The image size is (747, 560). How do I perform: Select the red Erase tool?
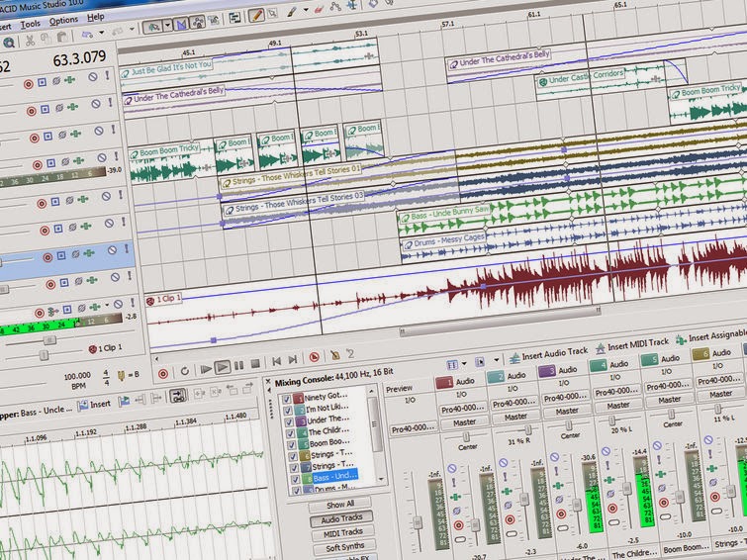[x=319, y=10]
